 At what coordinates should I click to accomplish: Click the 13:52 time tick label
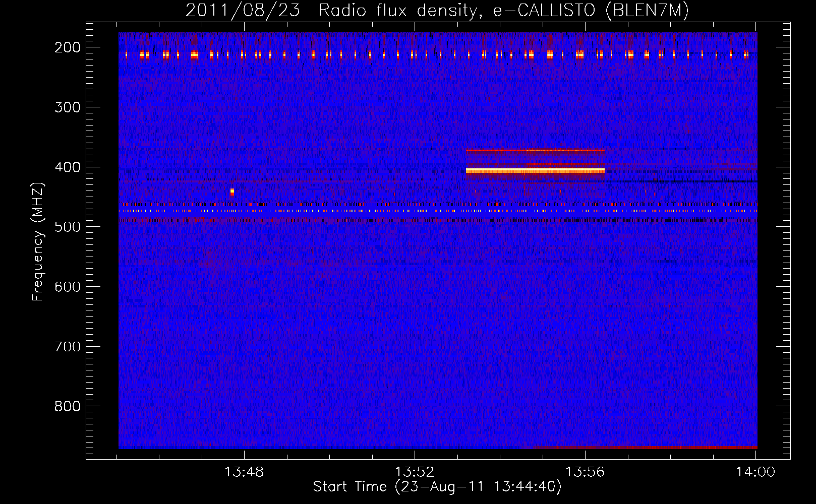(415, 472)
